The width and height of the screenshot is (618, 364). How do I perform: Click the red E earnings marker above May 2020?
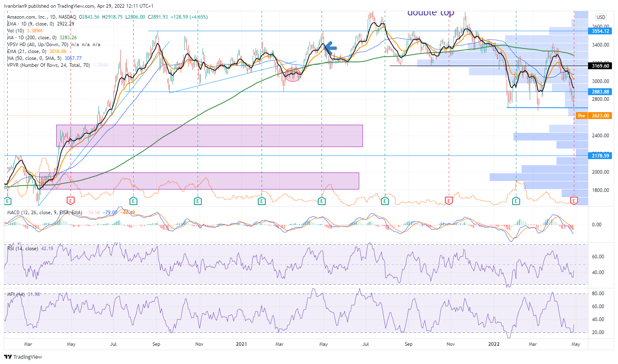click(x=71, y=201)
